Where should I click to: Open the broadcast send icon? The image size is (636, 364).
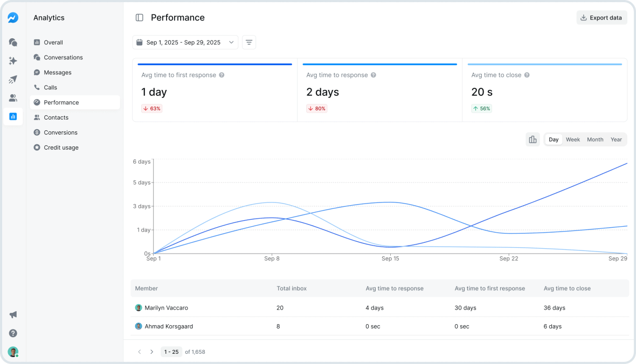click(12, 79)
